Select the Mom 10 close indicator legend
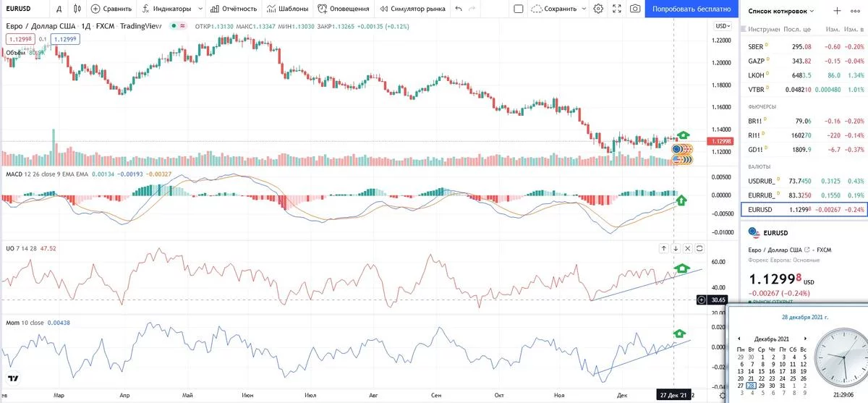The height and width of the screenshot is (403, 868). tap(24, 322)
